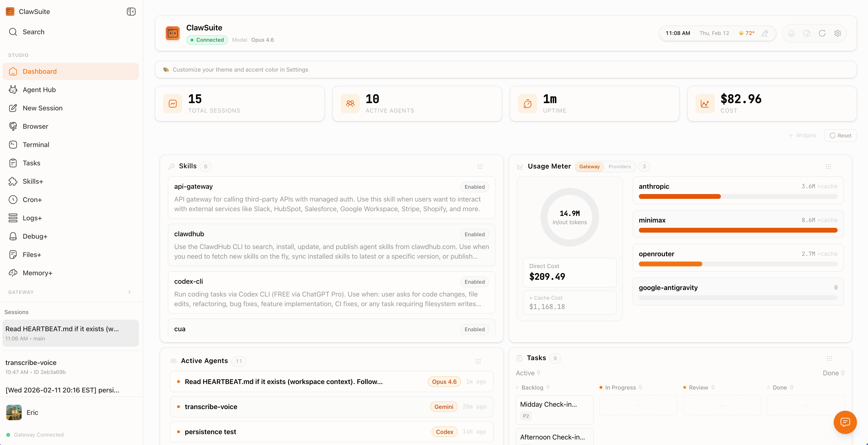The image size is (868, 445).
Task: Toggle the Enabled badge on cua skill
Action: [x=475, y=329]
